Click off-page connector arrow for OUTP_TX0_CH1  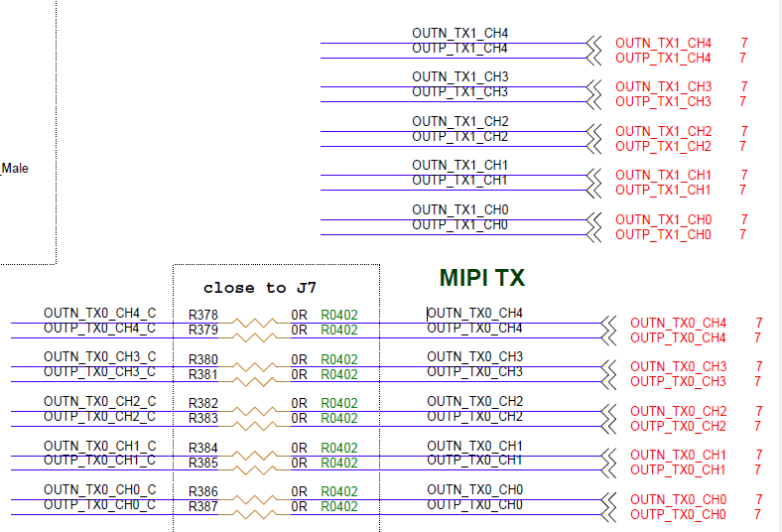coord(608,469)
